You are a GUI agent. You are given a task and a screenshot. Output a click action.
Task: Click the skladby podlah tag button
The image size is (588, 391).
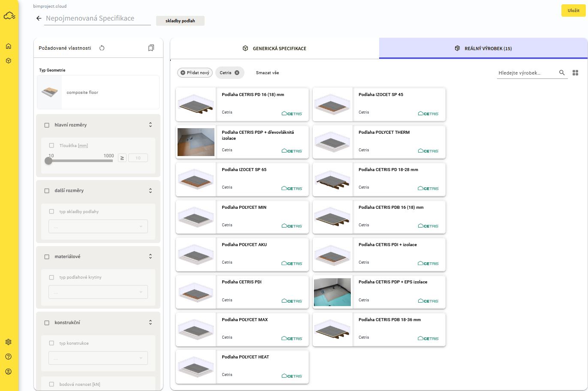[180, 21]
